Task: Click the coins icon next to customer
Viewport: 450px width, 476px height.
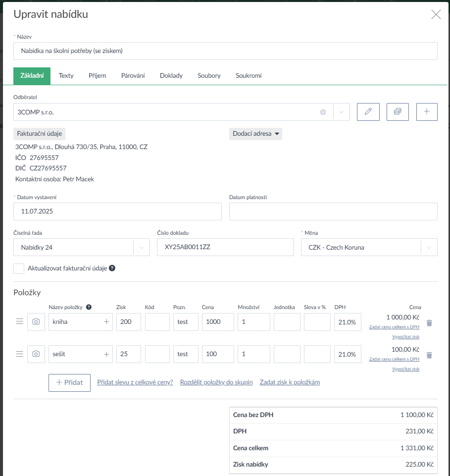Action: coord(398,112)
